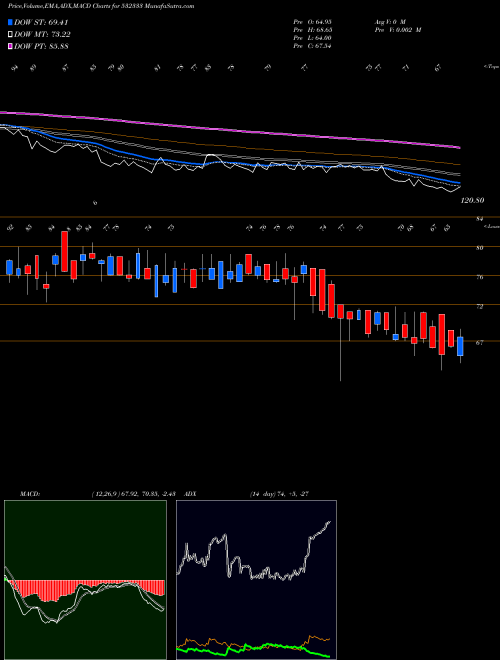Viewport: 500px width, 660px height.
Task: Click the 84 price axis label
Action: click(x=479, y=219)
